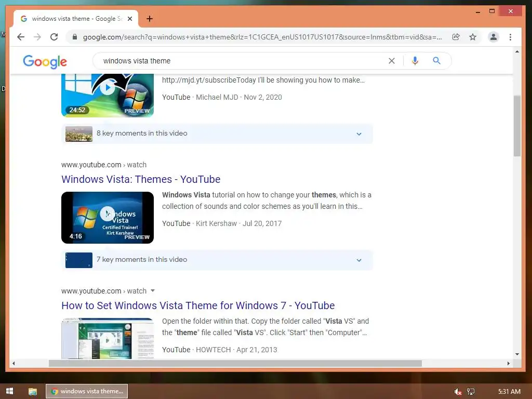Image resolution: width=532 pixels, height=399 pixels.
Task: Play the HOWTECH video thumbnail
Action: pyautogui.click(x=108, y=338)
